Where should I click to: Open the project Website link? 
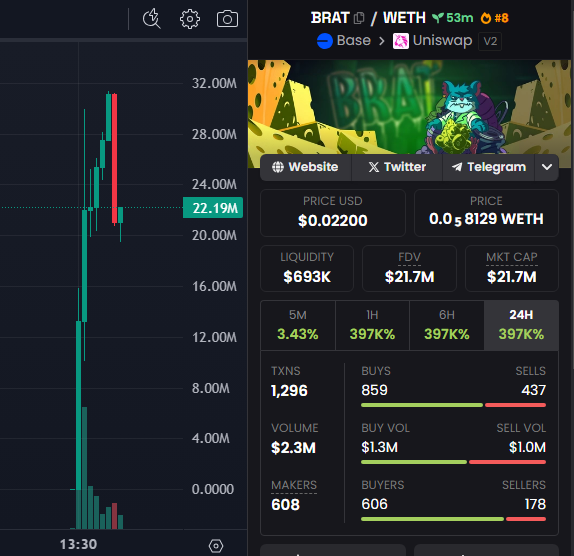click(x=305, y=167)
